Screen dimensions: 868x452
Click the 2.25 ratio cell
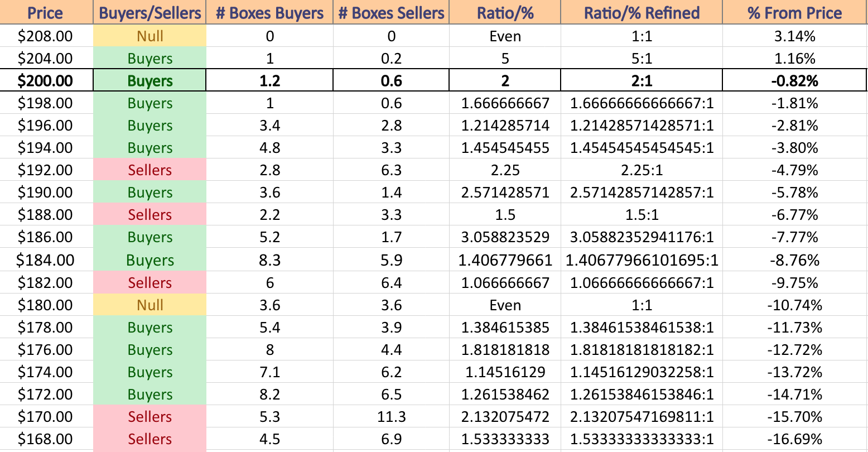tap(505, 170)
